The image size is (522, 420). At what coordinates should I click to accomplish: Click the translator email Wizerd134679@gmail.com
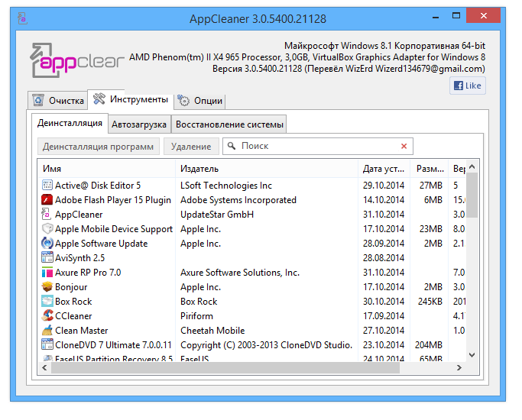point(430,69)
